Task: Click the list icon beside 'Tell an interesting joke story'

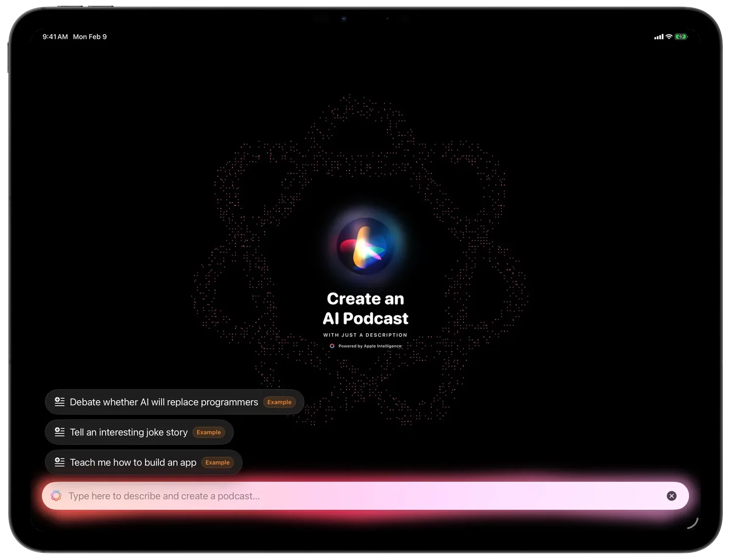Action: (x=59, y=432)
